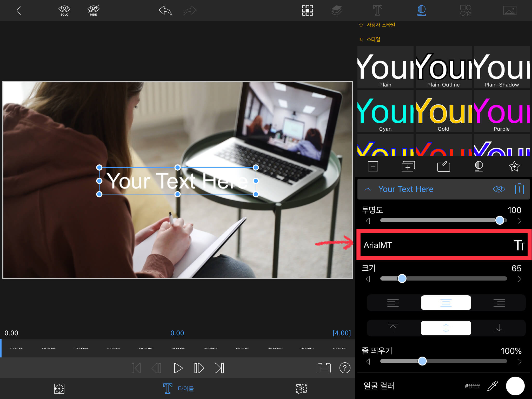This screenshot has height=399, width=532.
Task: Apply the Gold text style
Action: point(443,111)
